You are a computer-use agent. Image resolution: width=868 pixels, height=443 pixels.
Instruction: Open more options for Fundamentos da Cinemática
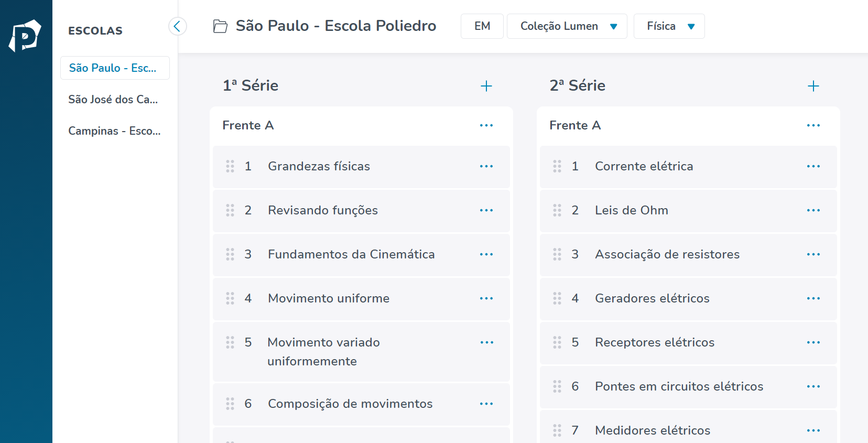[486, 254]
